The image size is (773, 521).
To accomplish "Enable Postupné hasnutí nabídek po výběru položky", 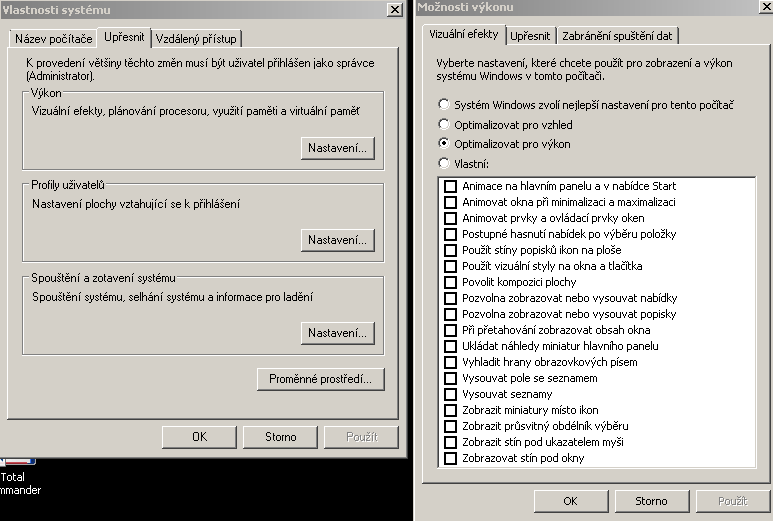I will 451,234.
